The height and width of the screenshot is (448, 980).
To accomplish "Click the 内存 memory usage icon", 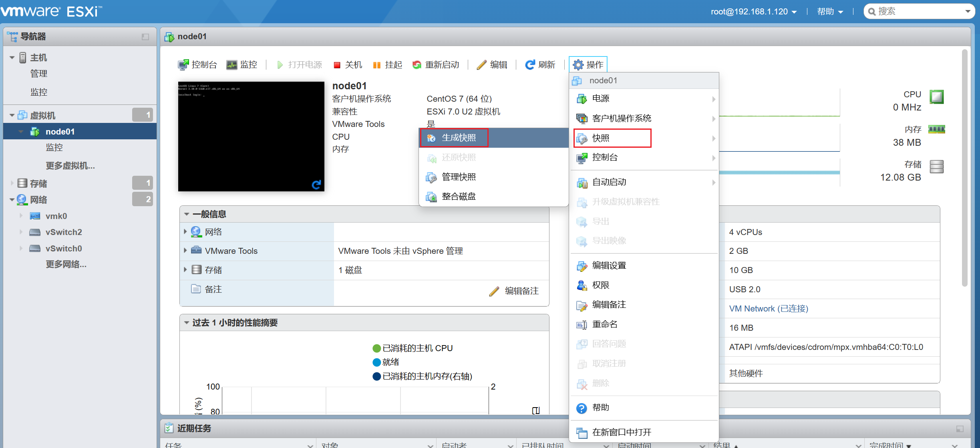I will 937,129.
